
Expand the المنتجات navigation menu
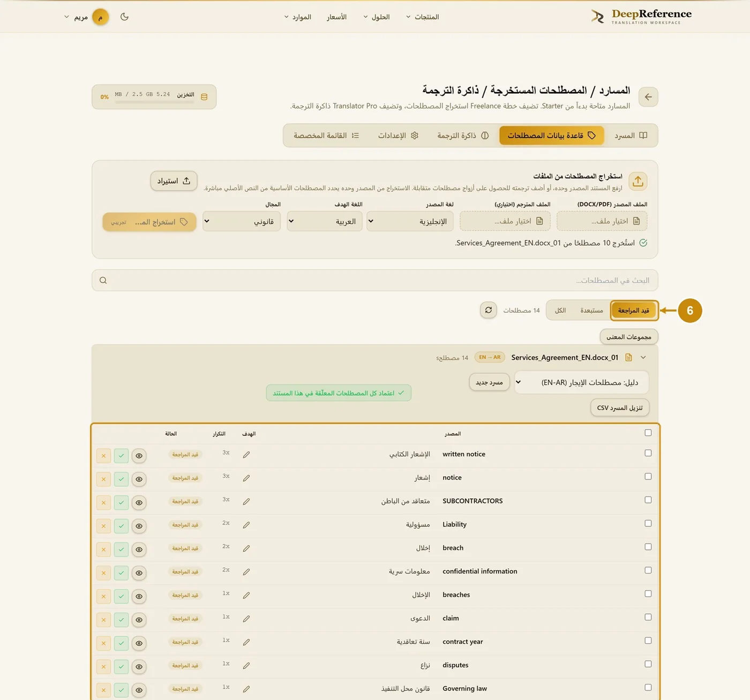[x=422, y=17]
